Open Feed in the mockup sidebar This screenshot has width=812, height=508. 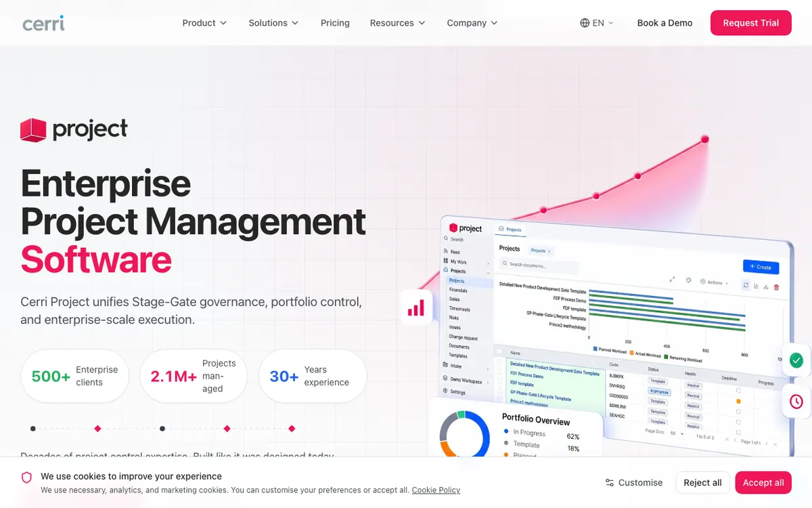tap(455, 252)
